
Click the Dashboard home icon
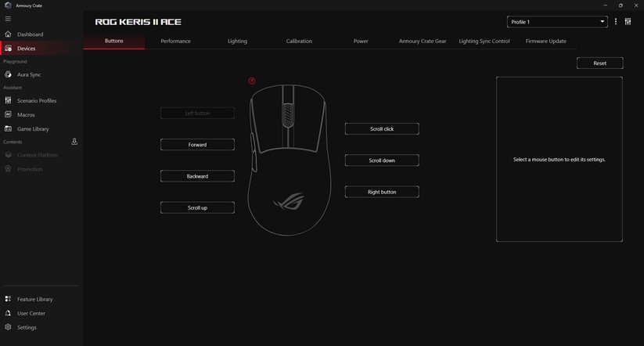(x=8, y=34)
